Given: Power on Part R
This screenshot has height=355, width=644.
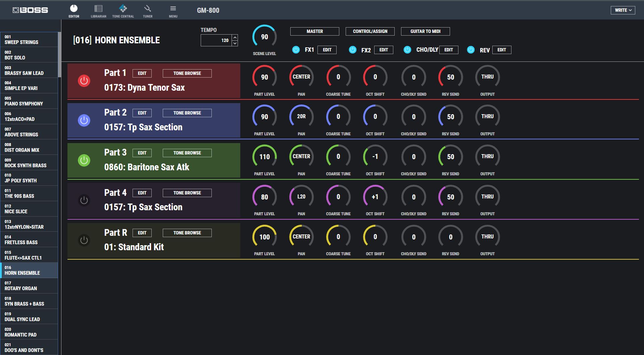Looking at the screenshot, I should point(84,240).
